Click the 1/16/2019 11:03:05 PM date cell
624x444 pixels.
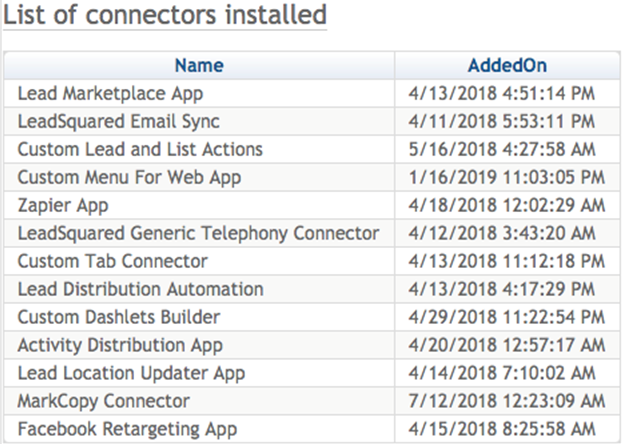(x=507, y=178)
